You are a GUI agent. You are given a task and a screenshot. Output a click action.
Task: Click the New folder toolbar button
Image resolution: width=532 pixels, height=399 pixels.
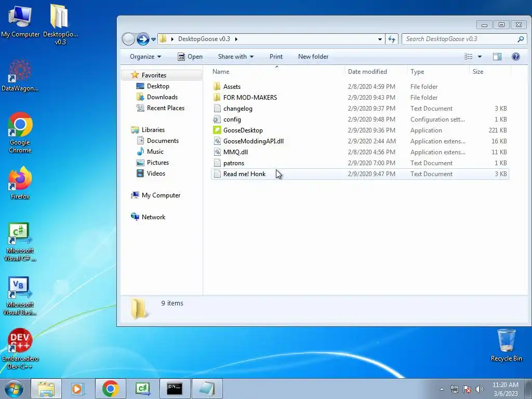click(313, 57)
